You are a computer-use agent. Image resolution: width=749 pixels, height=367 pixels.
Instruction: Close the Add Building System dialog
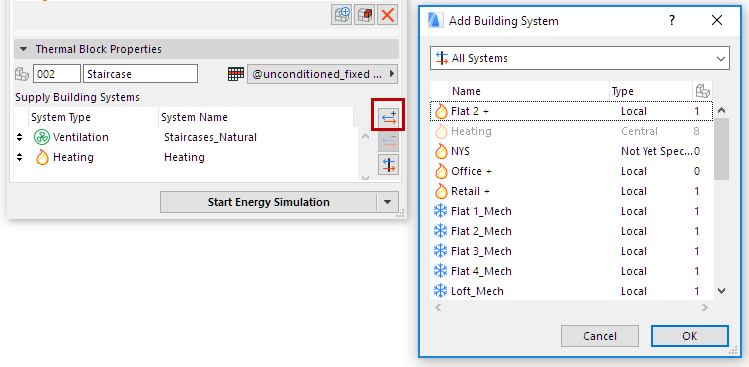coord(717,21)
